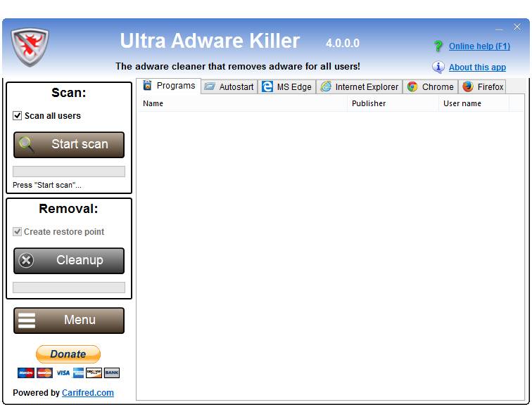Open the MS Edge tab
This screenshot has height=407, width=532.
point(286,86)
